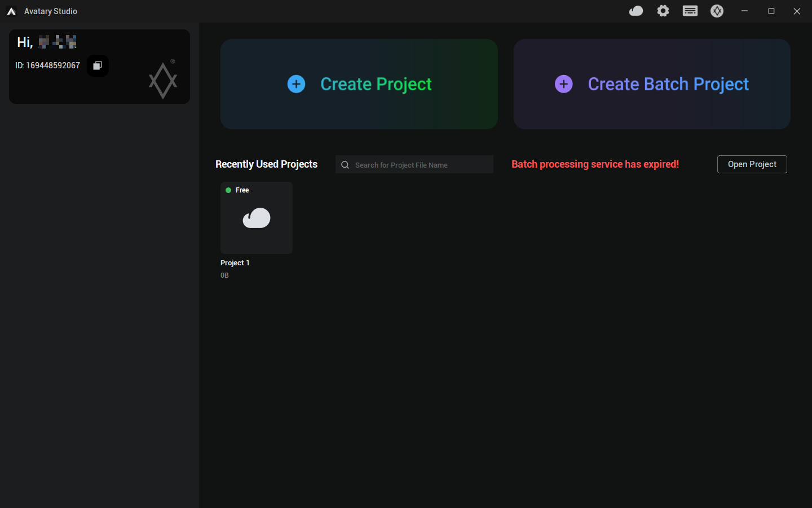This screenshot has height=508, width=812.
Task: Click the cloud icon in the title bar
Action: coord(636,11)
